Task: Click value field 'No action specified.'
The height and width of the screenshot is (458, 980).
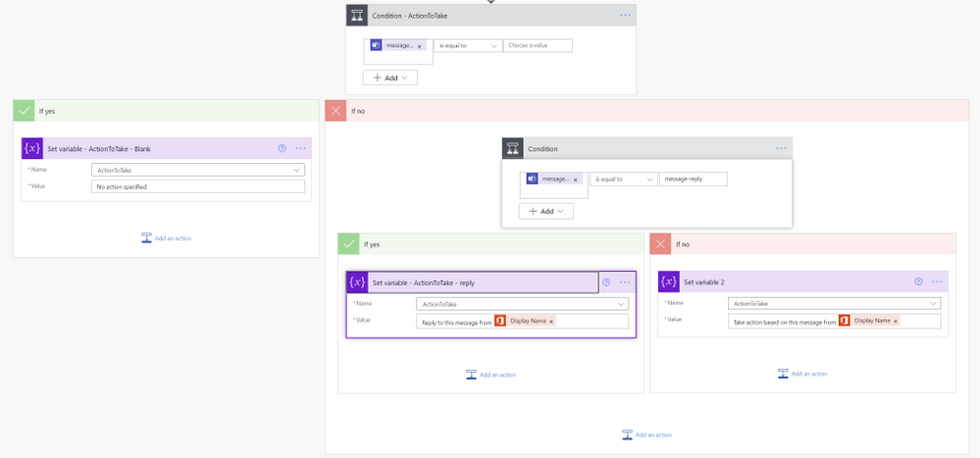Action: click(x=198, y=186)
